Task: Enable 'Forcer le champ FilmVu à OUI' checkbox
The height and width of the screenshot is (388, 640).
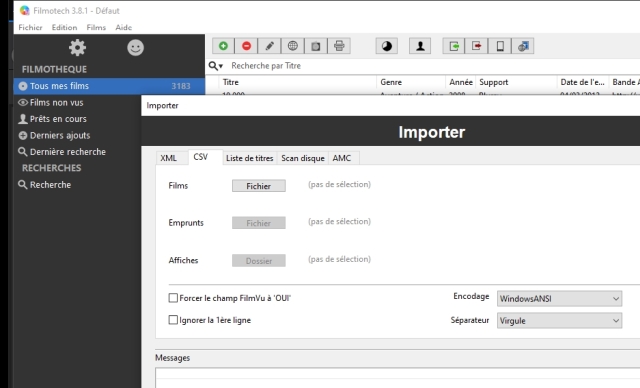Action: coord(173,298)
